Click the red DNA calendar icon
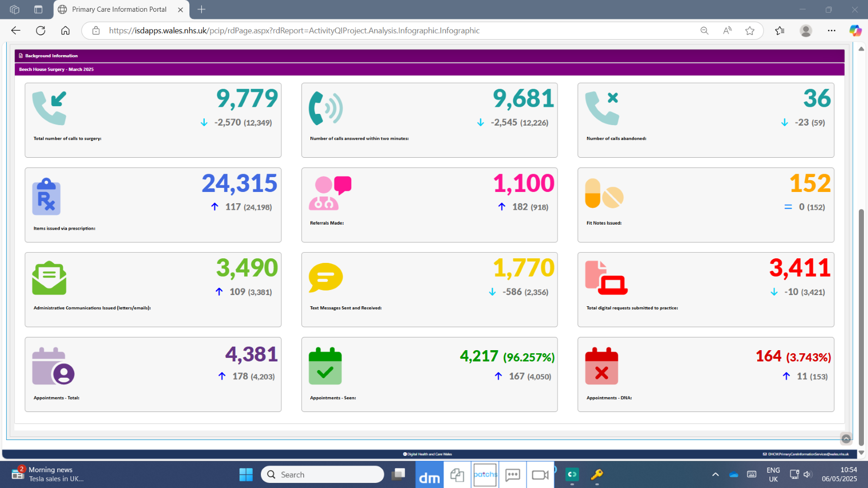The width and height of the screenshot is (868, 488). pos(601,366)
